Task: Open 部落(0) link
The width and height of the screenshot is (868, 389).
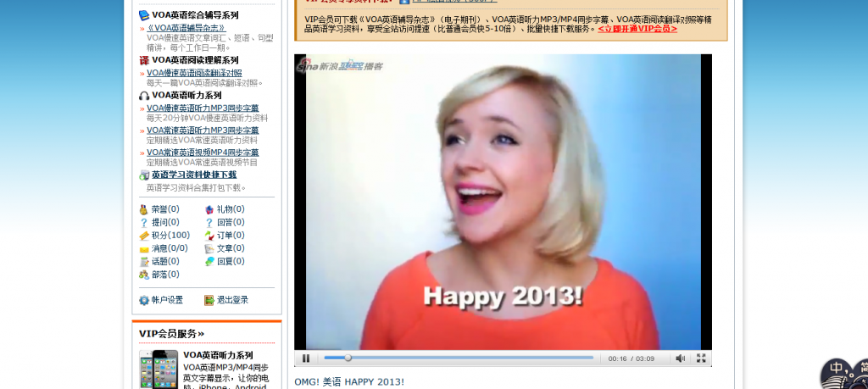Action: [165, 275]
